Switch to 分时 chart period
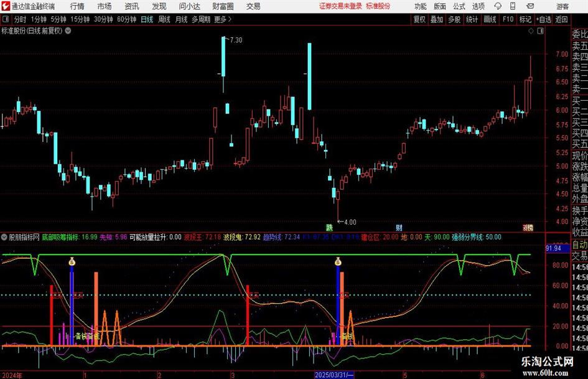This screenshot has height=379, width=588. click(x=20, y=19)
